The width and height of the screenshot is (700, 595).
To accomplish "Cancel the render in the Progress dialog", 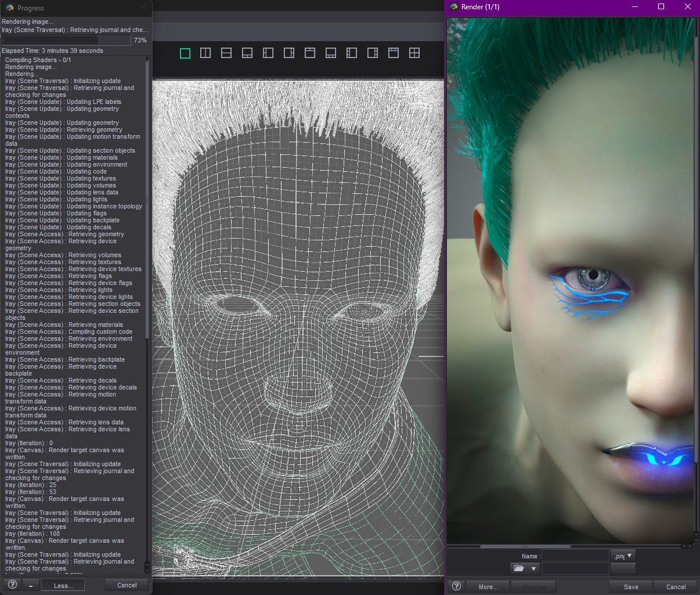I will coord(127,585).
